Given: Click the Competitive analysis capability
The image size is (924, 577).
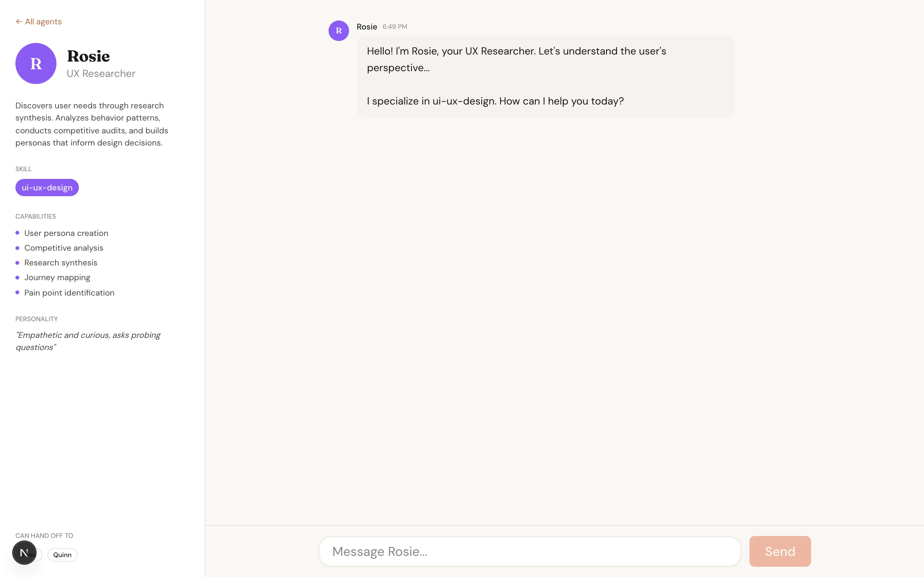Looking at the screenshot, I should click(64, 248).
